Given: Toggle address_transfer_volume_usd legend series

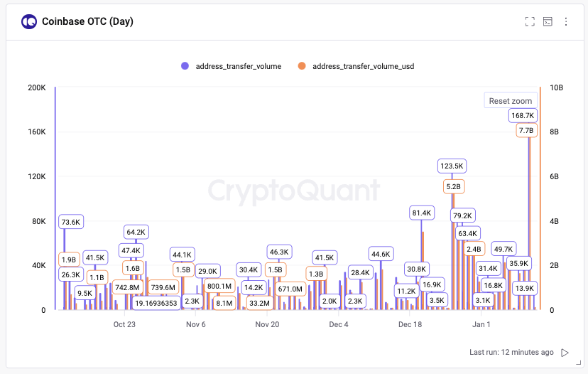Looking at the screenshot, I should (363, 66).
